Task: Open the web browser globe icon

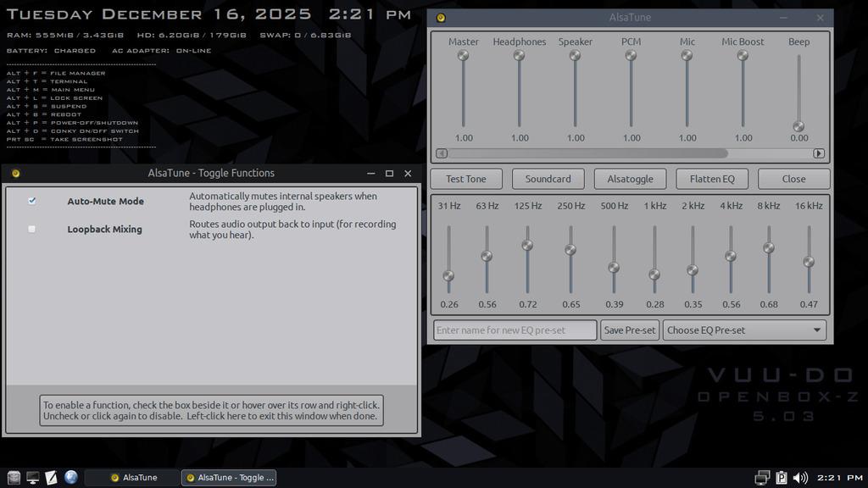Action: point(71,478)
